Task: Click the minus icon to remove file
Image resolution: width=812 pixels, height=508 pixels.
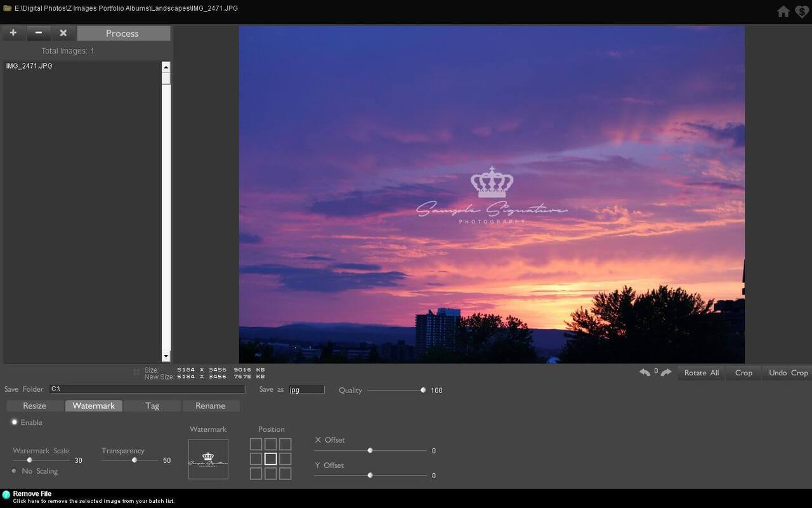Action: (x=38, y=33)
